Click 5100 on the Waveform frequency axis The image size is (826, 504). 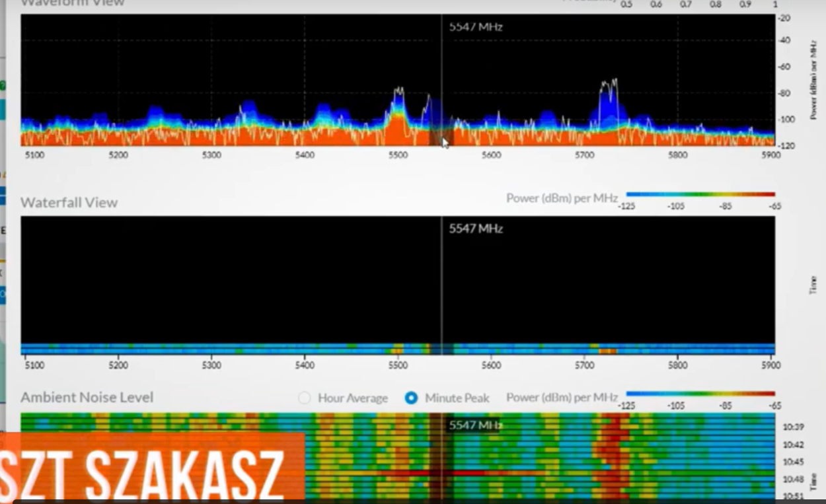pos(34,155)
